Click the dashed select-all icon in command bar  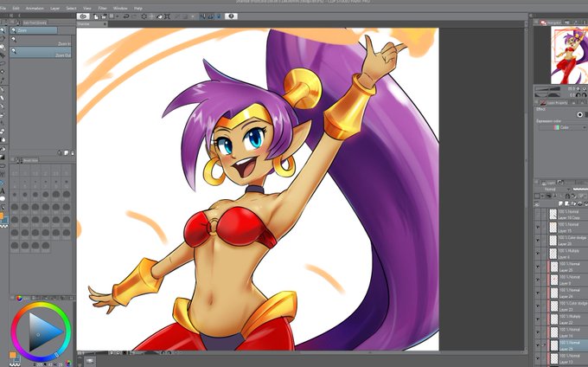tap(144, 16)
